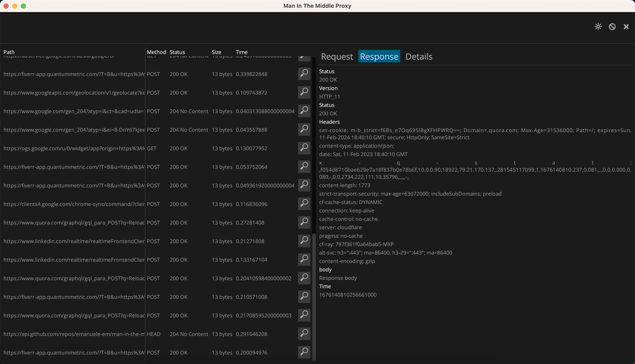Viewport: 635px width, 364px height.
Task: Select the clients4.google.com chrome-sync path text
Action: pos(74,204)
